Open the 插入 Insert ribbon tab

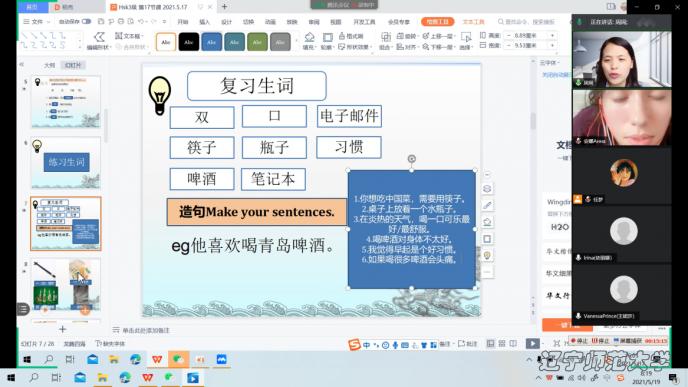[205, 22]
